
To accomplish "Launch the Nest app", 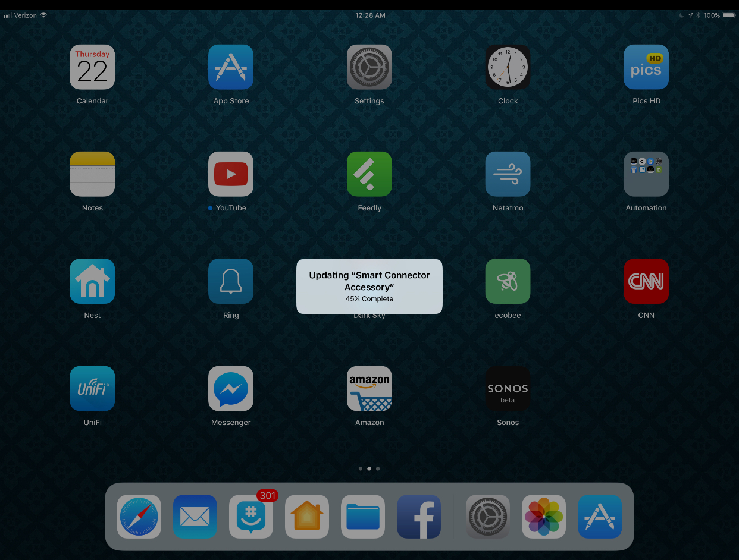I will pyautogui.click(x=92, y=281).
